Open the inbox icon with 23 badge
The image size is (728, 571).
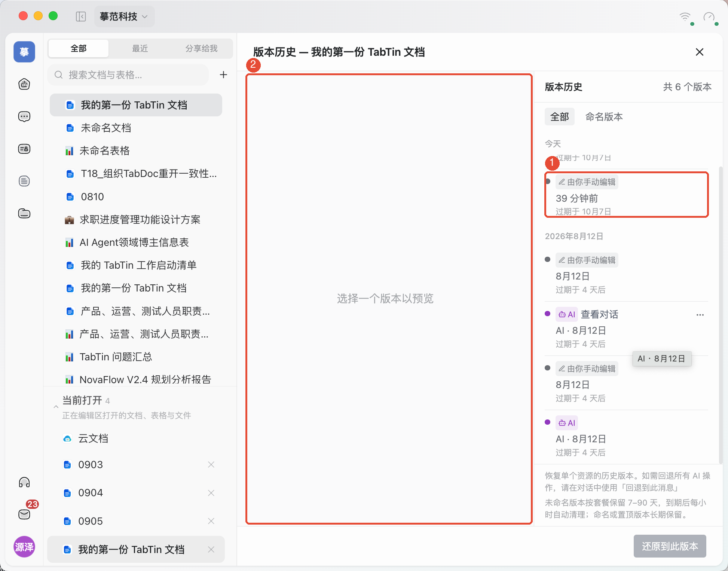tap(24, 514)
